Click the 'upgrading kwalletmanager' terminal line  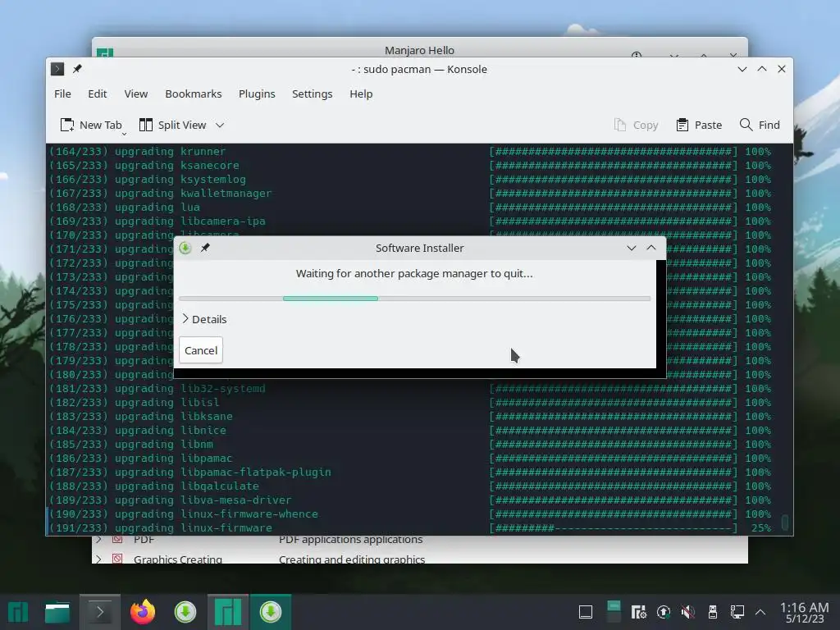point(410,194)
